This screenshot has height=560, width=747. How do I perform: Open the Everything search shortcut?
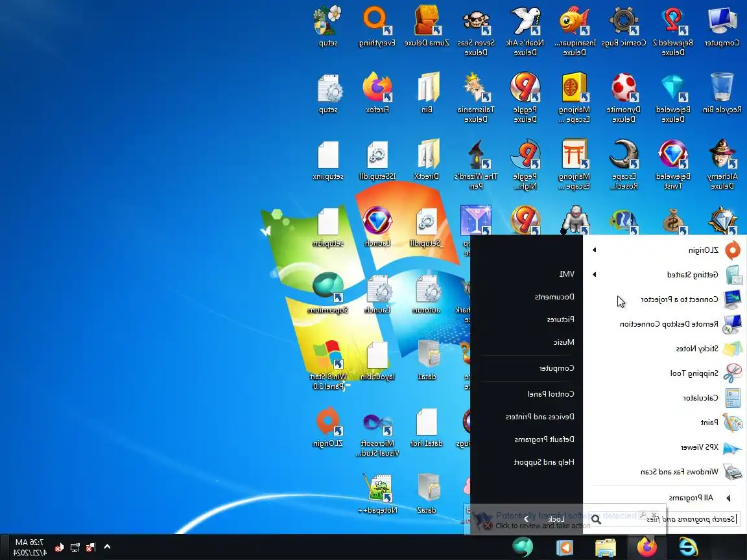(x=377, y=27)
